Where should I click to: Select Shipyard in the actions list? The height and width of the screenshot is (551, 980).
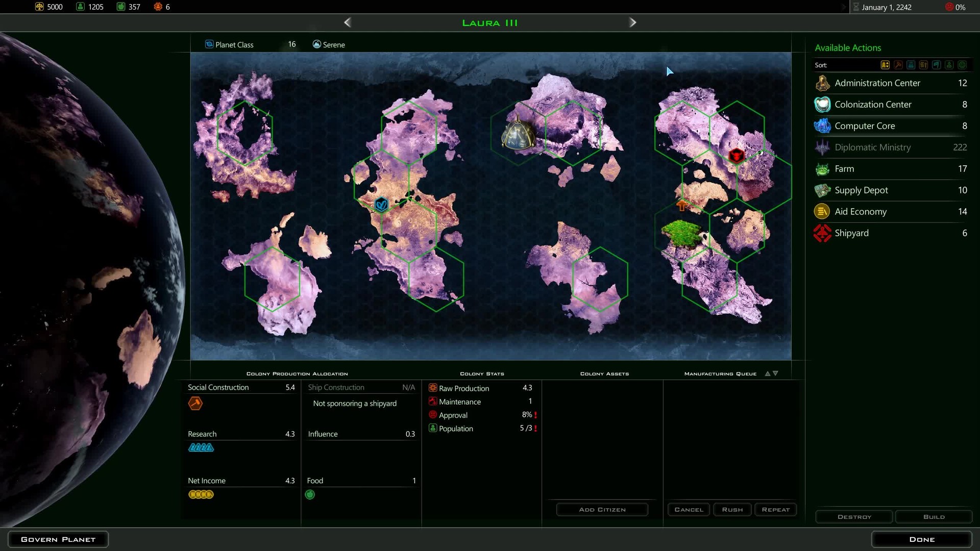pos(851,233)
